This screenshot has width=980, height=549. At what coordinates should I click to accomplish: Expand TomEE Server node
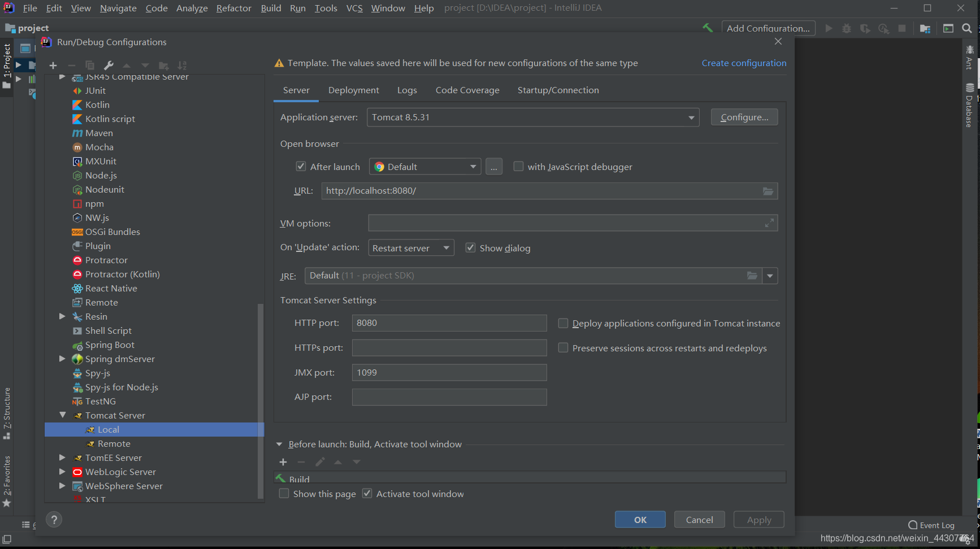[x=63, y=457]
